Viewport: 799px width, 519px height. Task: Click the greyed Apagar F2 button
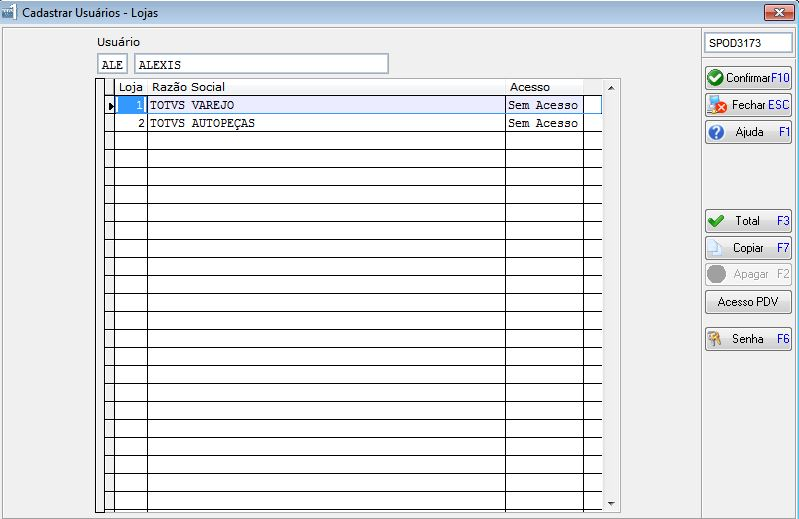click(748, 274)
